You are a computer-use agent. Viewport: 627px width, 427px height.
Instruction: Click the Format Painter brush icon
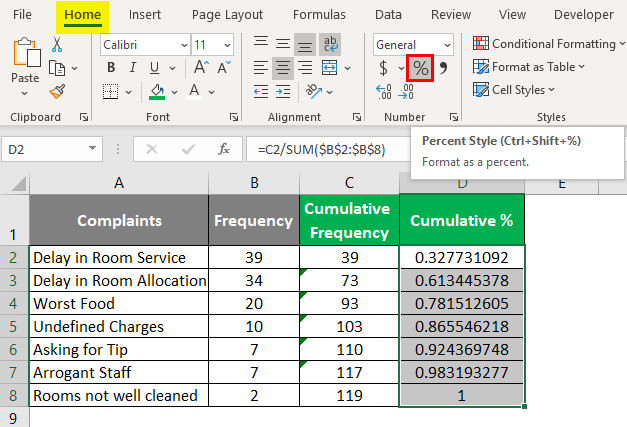pos(56,91)
